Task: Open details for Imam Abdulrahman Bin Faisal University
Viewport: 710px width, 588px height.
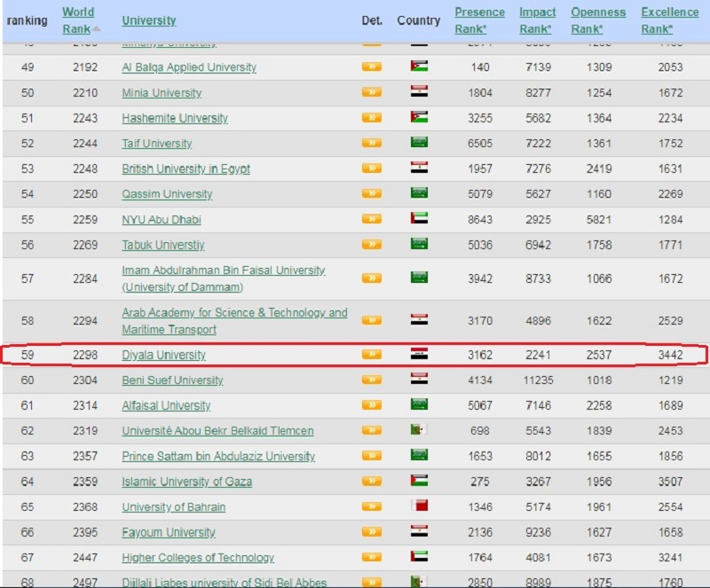Action: 372,278
